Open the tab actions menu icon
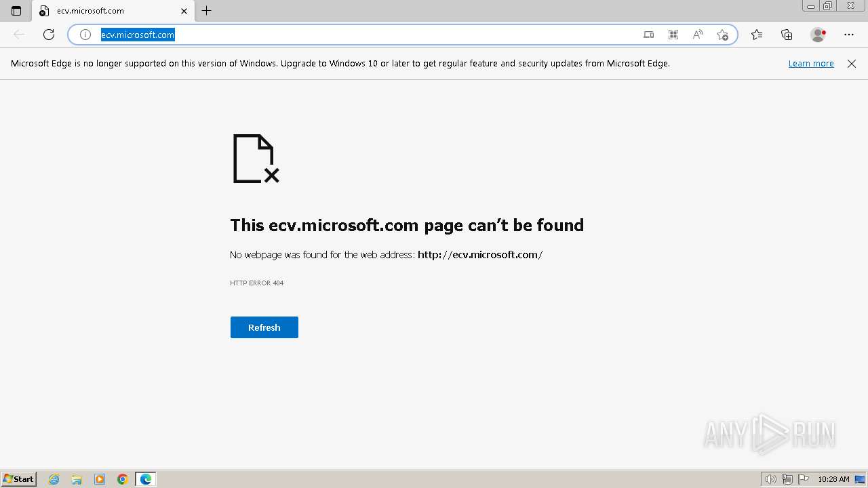868x488 pixels. pyautogui.click(x=16, y=11)
